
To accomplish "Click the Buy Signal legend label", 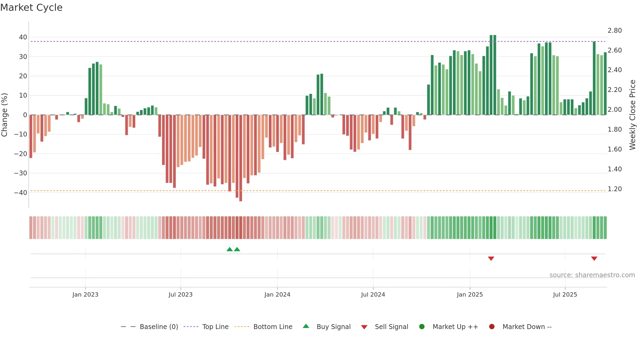I will click(334, 327).
